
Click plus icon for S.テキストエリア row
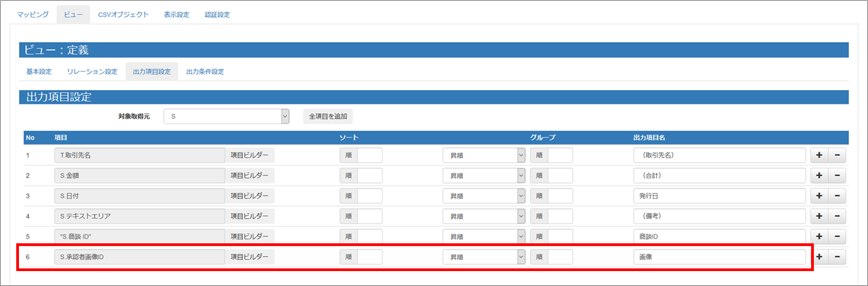click(819, 216)
